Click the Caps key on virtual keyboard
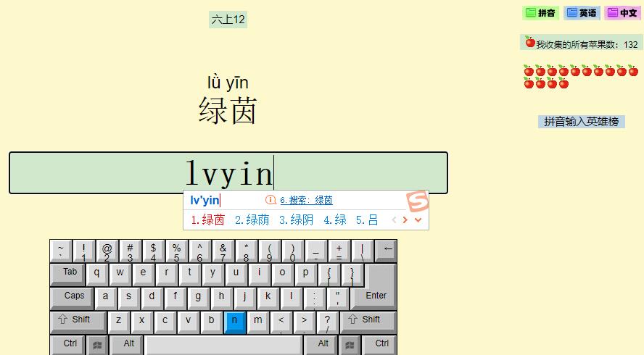644x355 pixels. pos(72,298)
